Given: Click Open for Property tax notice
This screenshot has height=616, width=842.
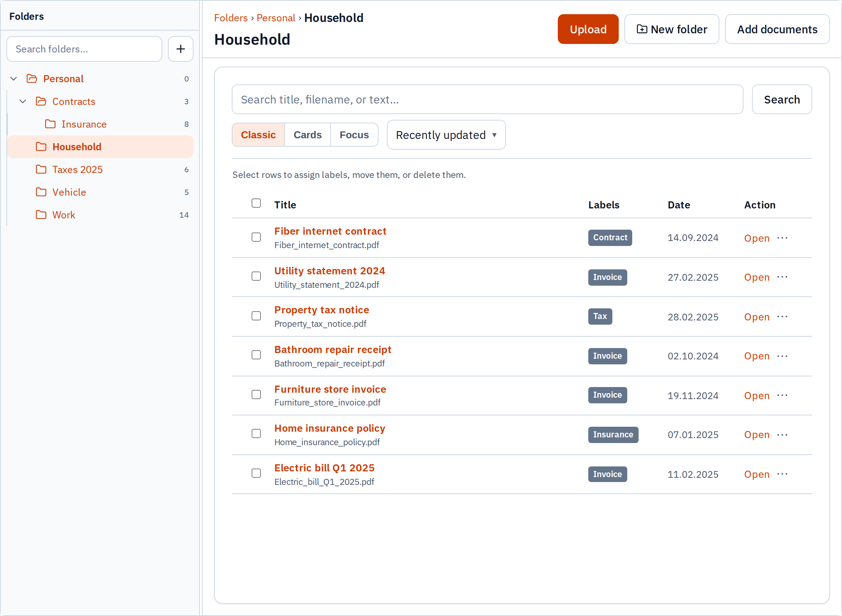Looking at the screenshot, I should point(757,317).
